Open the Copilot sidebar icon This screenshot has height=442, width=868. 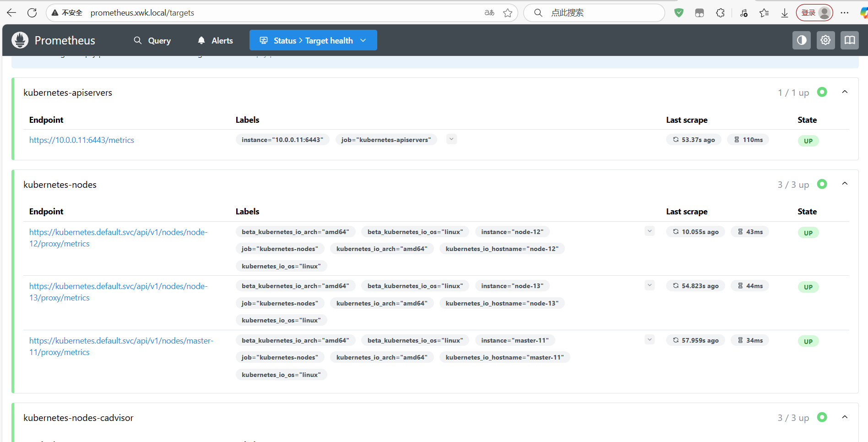pyautogui.click(x=864, y=13)
